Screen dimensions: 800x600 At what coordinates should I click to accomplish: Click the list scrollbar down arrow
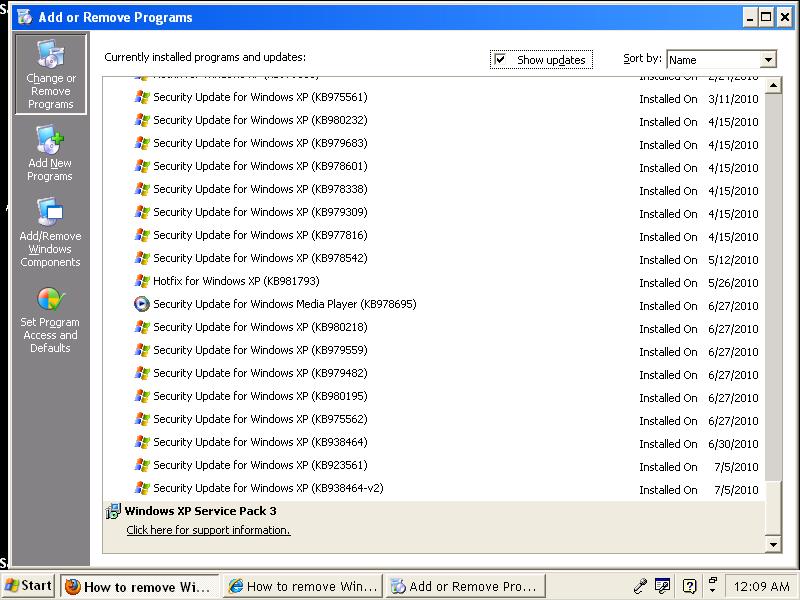click(x=773, y=544)
